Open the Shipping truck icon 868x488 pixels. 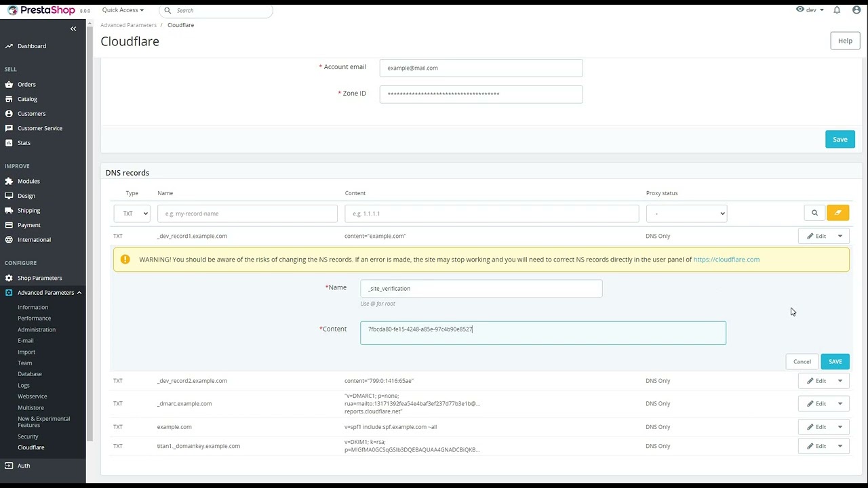click(9, 211)
